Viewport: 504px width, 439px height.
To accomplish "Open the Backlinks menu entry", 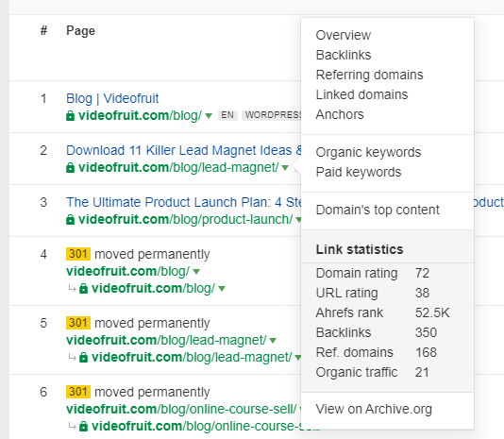I will pyautogui.click(x=343, y=55).
